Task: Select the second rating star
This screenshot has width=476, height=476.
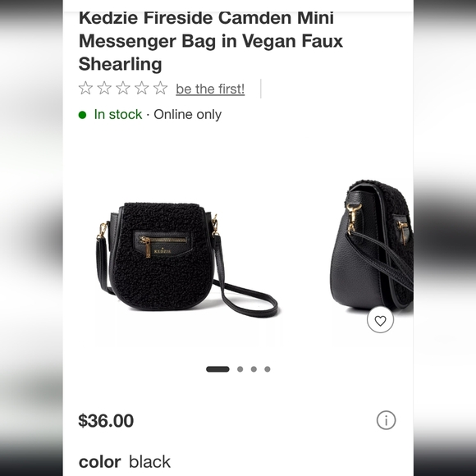Action: pyautogui.click(x=104, y=88)
